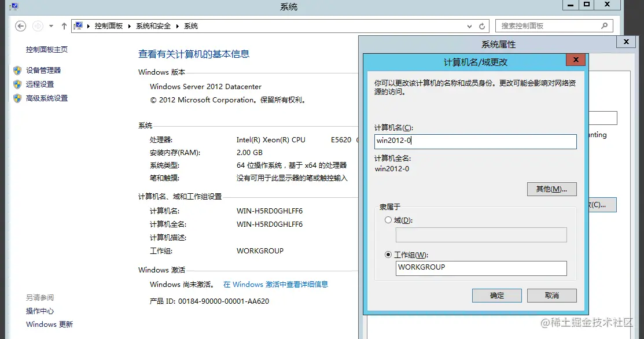The image size is (644, 339).
Task: Open 远程设置 link
Action: coord(40,84)
